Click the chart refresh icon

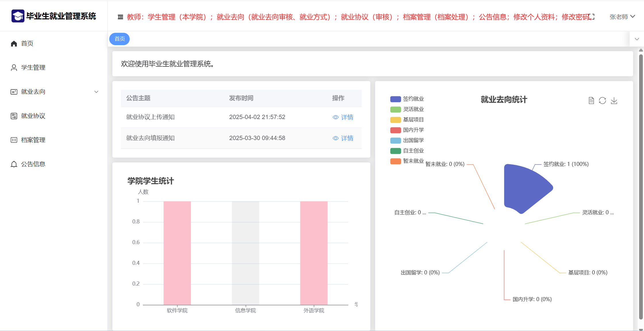click(602, 101)
